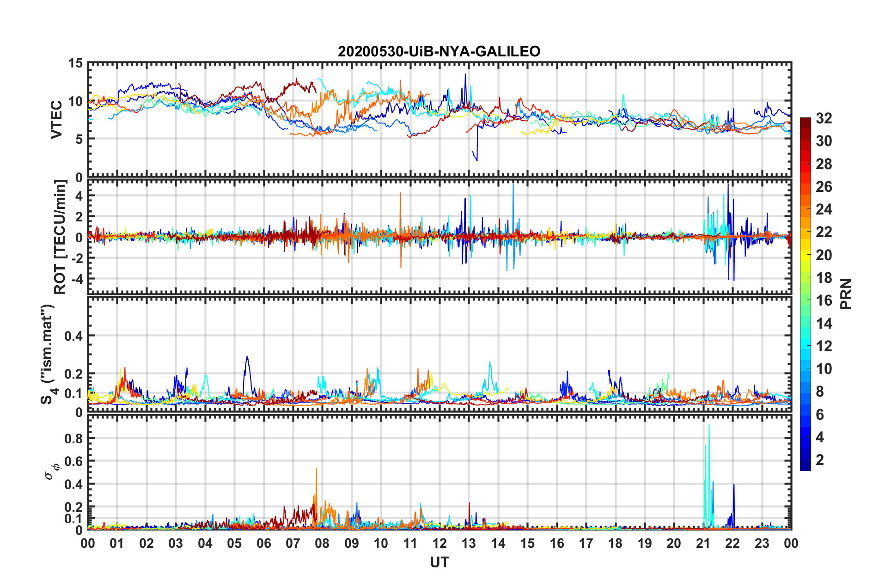Click colorbar tick value 2

click(x=820, y=460)
